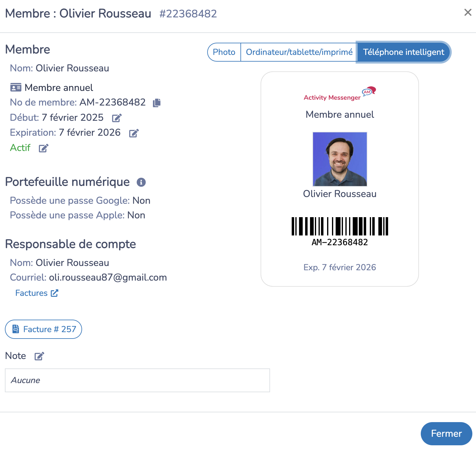Open Facture # 257

[44, 329]
